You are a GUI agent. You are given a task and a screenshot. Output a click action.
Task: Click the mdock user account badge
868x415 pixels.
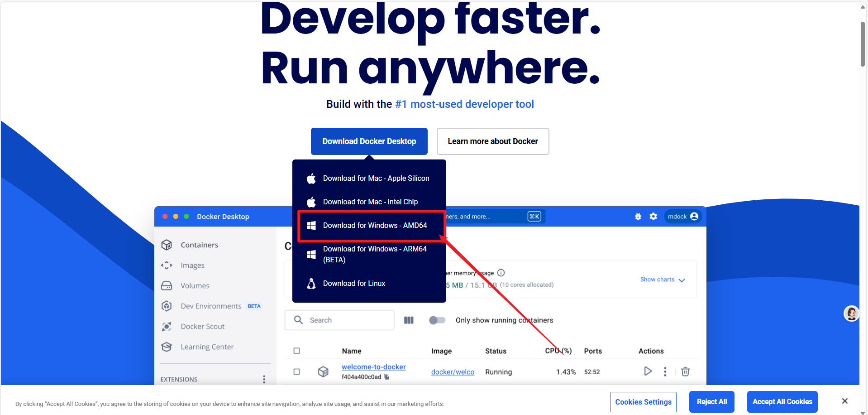[x=683, y=217]
